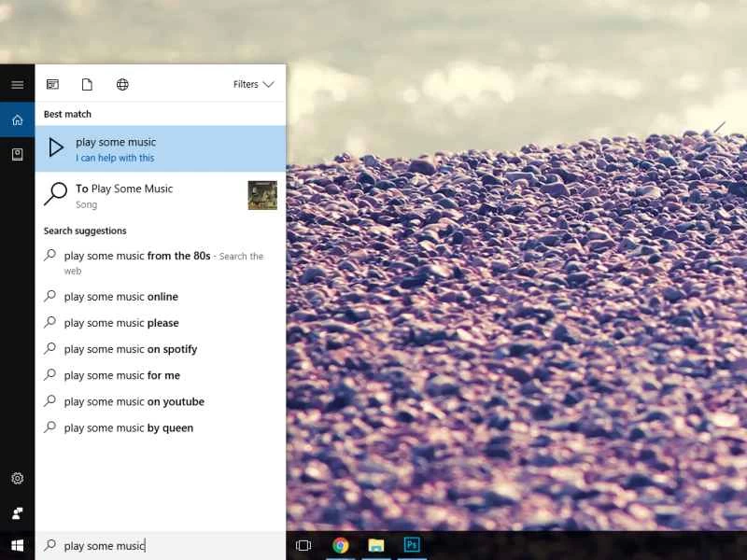
Task: Open Settings gear in Cortana sidebar
Action: pyautogui.click(x=17, y=478)
